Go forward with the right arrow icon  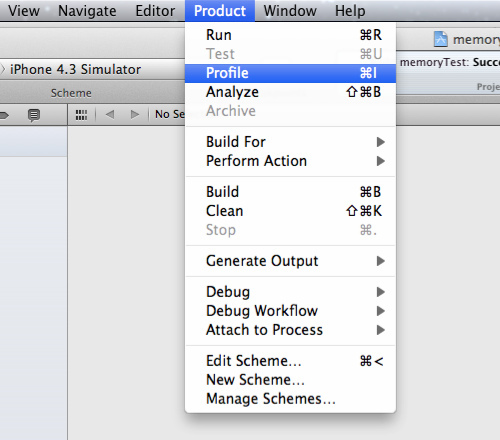click(135, 115)
